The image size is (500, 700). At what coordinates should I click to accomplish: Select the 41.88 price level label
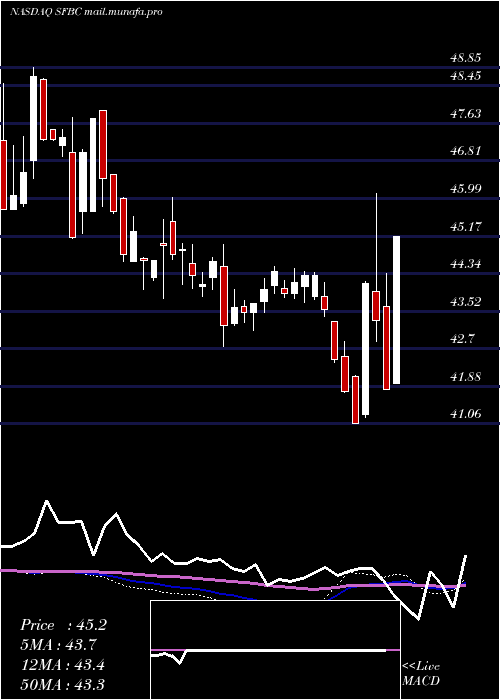pos(466,376)
